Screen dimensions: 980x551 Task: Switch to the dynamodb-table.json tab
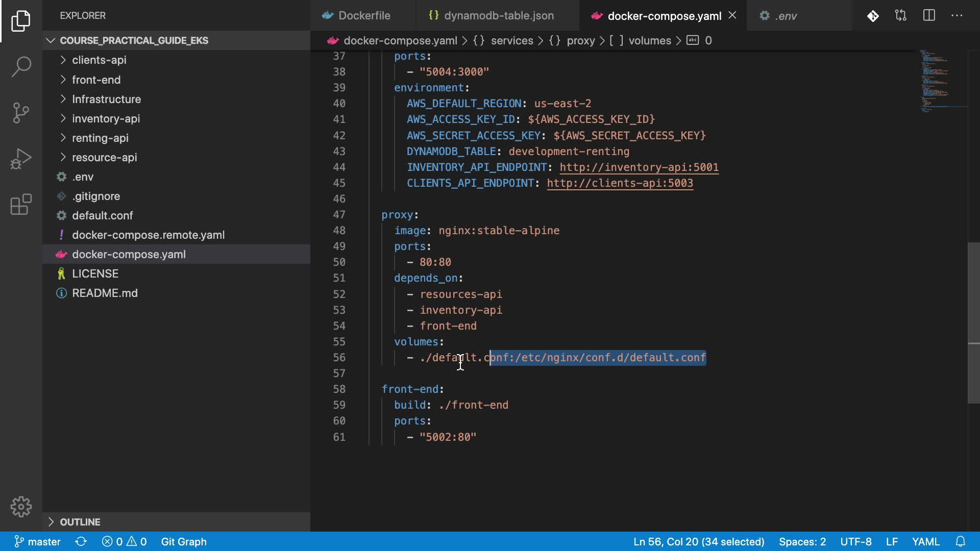pyautogui.click(x=498, y=16)
